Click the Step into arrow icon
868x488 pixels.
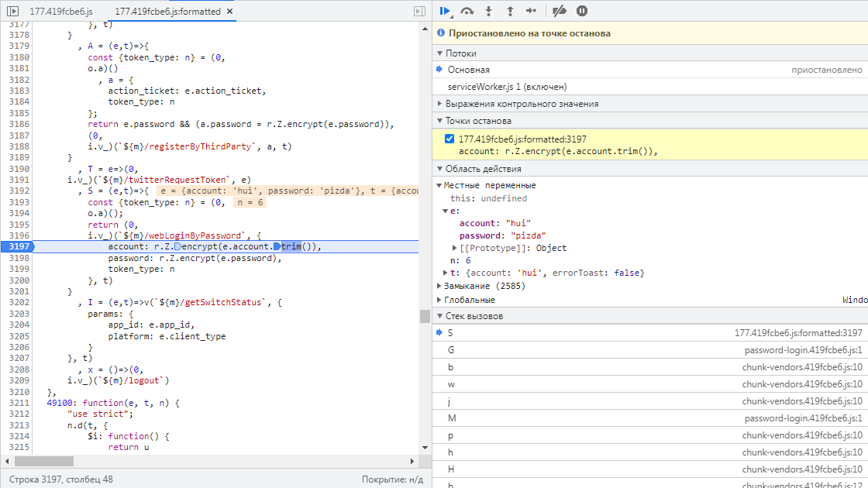488,11
